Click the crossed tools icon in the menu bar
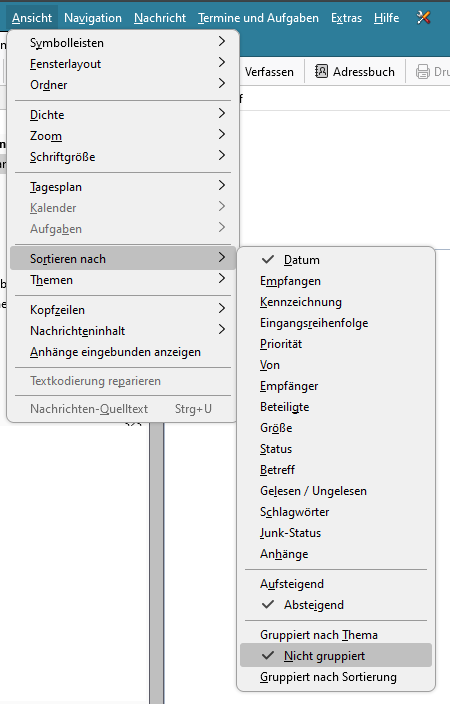The image size is (450, 704). [x=424, y=18]
